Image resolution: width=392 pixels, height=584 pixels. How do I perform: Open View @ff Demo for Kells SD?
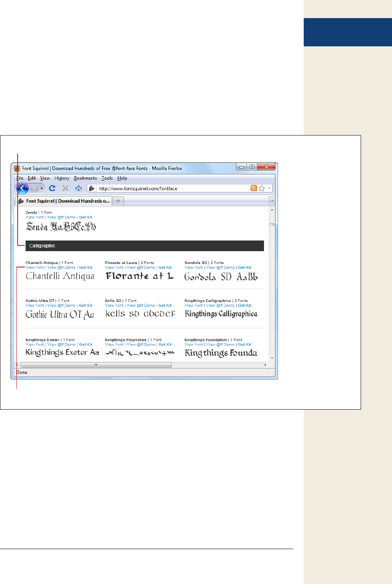click(x=141, y=305)
